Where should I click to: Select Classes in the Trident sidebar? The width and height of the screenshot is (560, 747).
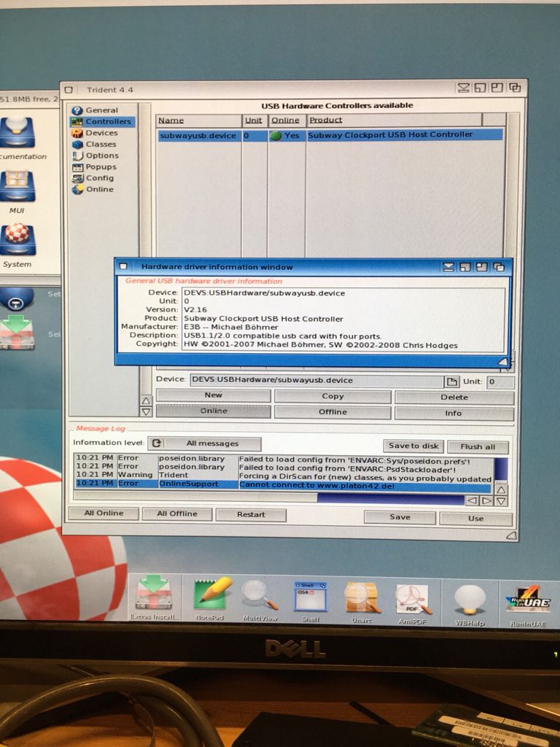click(x=101, y=144)
